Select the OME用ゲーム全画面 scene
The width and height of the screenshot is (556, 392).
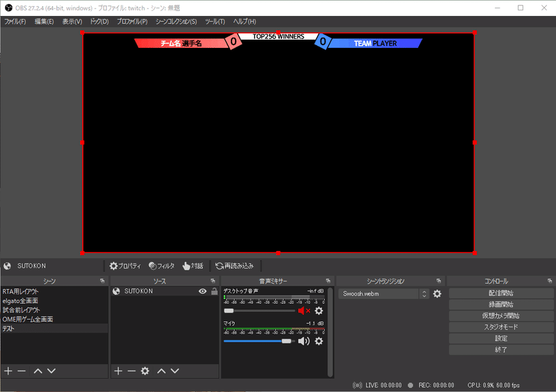[x=54, y=319]
